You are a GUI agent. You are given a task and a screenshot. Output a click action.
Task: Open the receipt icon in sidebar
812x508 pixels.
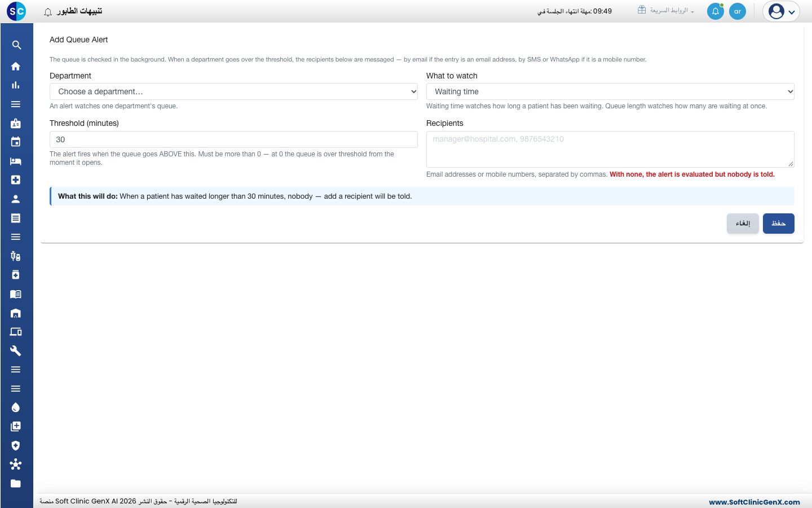coord(16,218)
